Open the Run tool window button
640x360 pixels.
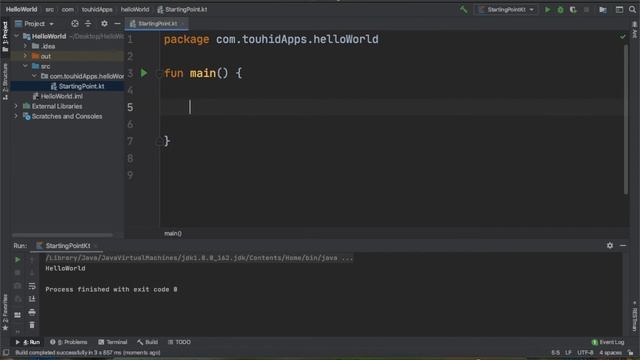(28, 342)
